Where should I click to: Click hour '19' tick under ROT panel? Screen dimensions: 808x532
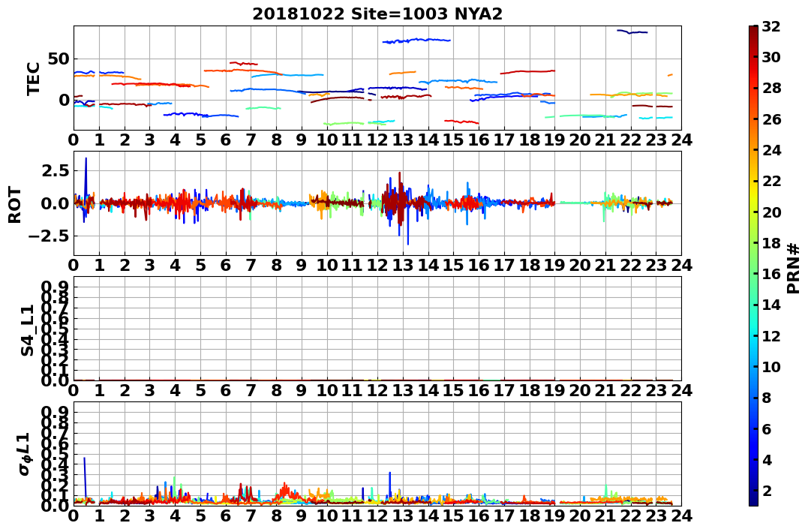(554, 265)
